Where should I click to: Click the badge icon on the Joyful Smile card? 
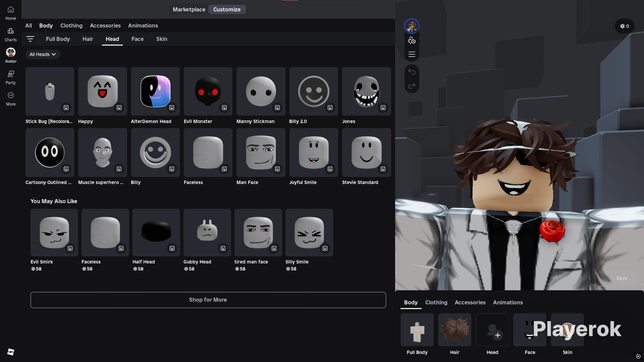pyautogui.click(x=330, y=169)
